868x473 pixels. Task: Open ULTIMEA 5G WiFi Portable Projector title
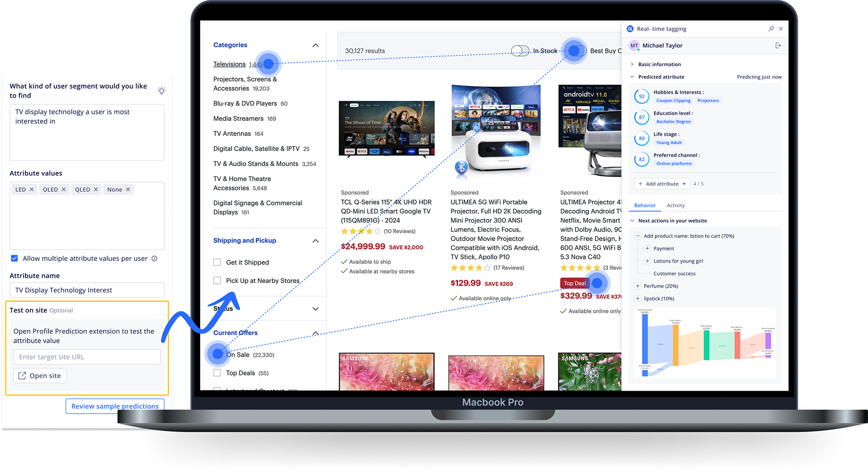point(496,229)
